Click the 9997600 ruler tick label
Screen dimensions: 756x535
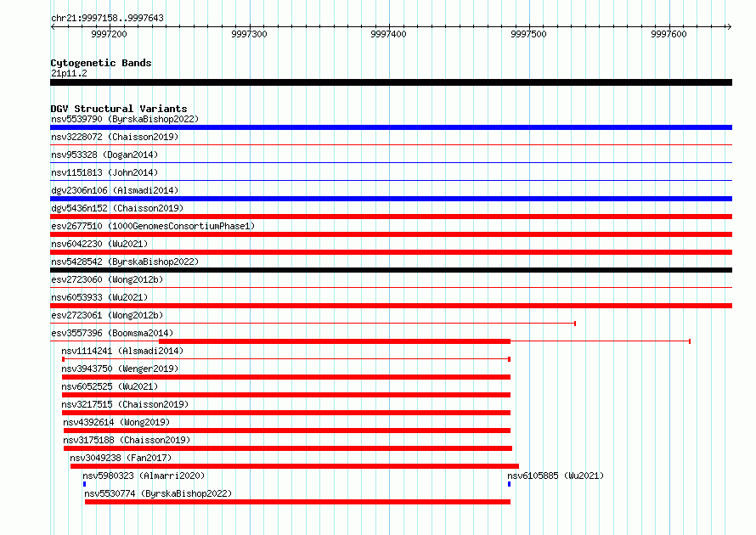pyautogui.click(x=669, y=34)
